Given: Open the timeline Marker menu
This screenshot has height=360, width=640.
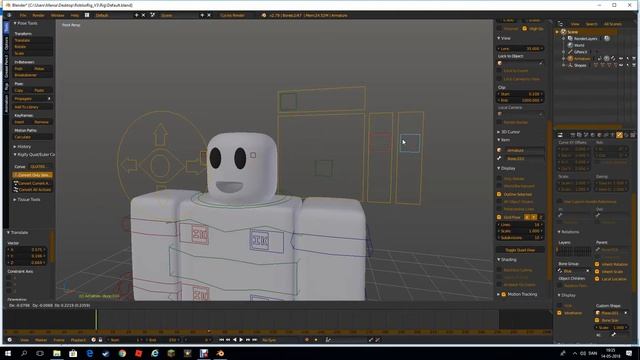Looking at the screenshot, I should point(41,340).
